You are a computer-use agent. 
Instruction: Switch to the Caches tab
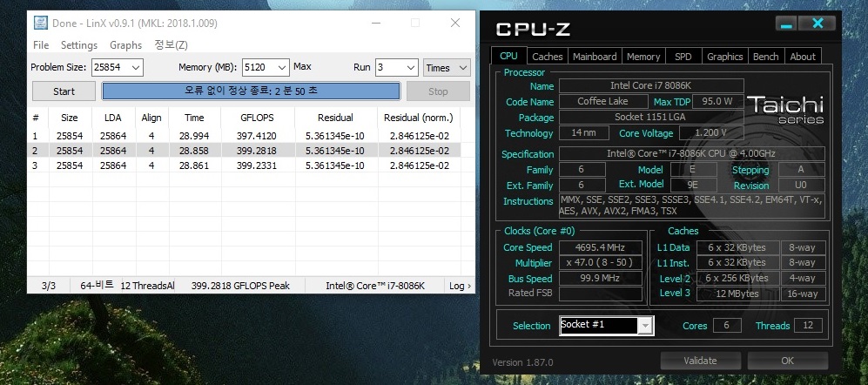click(547, 57)
